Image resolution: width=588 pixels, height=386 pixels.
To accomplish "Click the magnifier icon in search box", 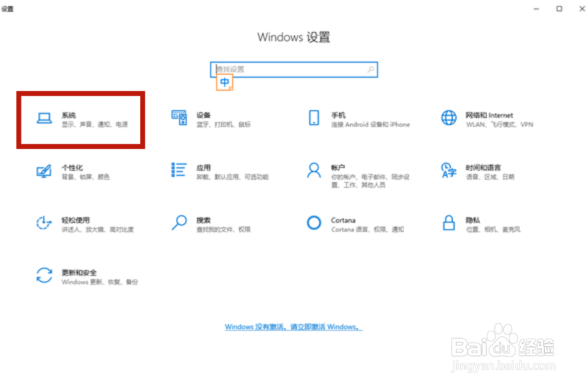I will pos(370,69).
